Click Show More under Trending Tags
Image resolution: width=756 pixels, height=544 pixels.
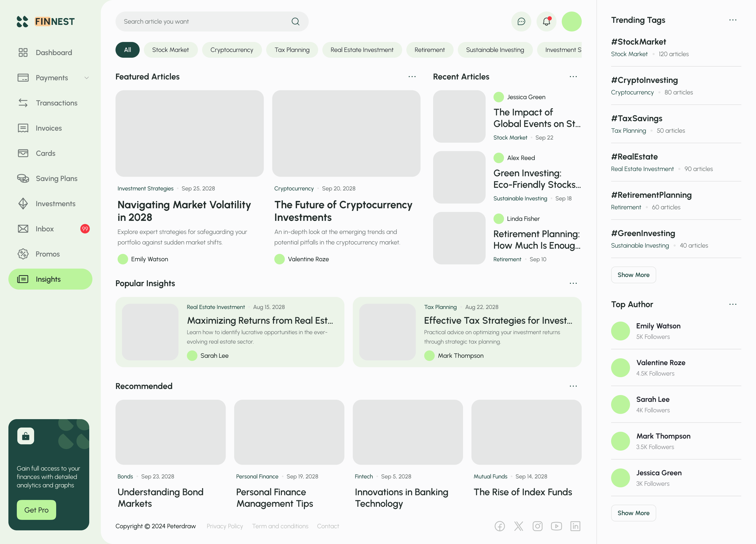click(x=633, y=275)
